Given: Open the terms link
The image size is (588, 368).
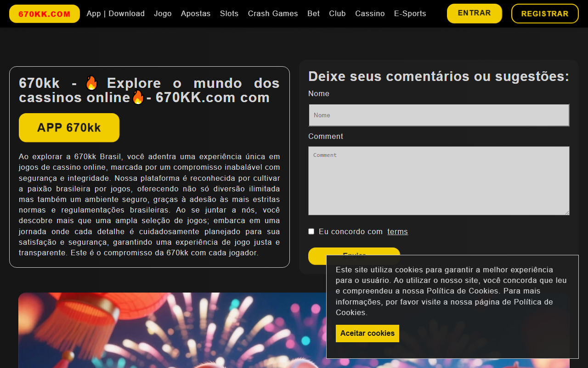Looking at the screenshot, I should coord(397,232).
